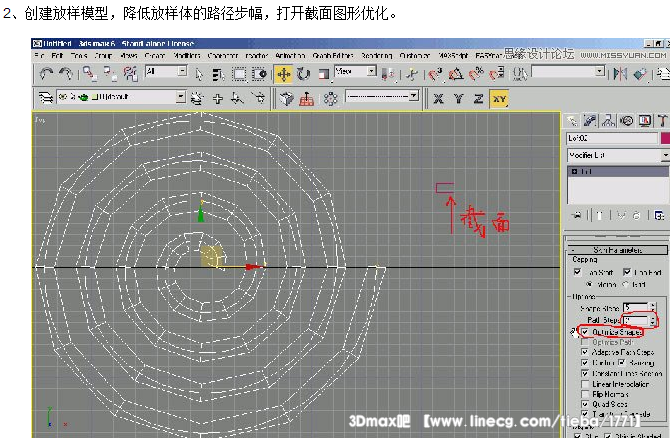Switch to the Motion command panel tab
The width and height of the screenshot is (670, 438).
coord(627,121)
